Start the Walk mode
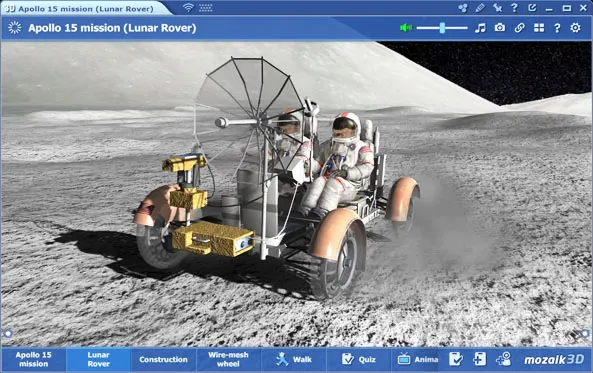593x373 pixels. pos(294,359)
